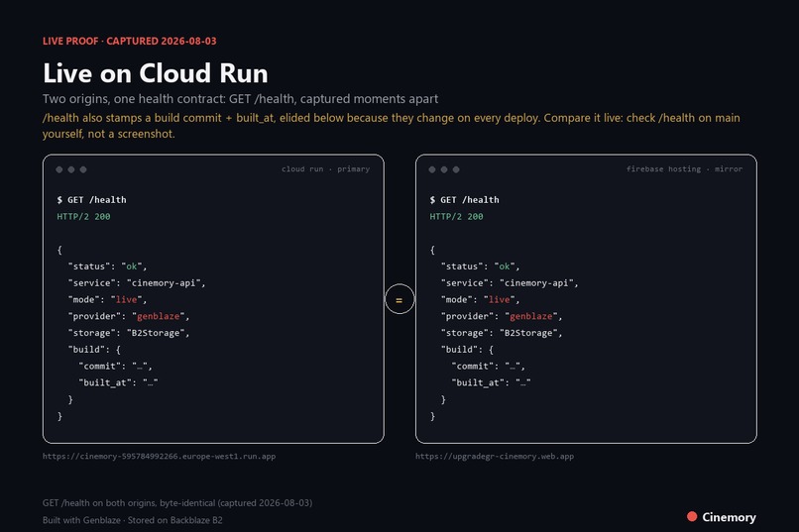This screenshot has height=532, width=799.
Task: Click the "status": "ok" line in cloud run primary panel
Action: click(107, 266)
